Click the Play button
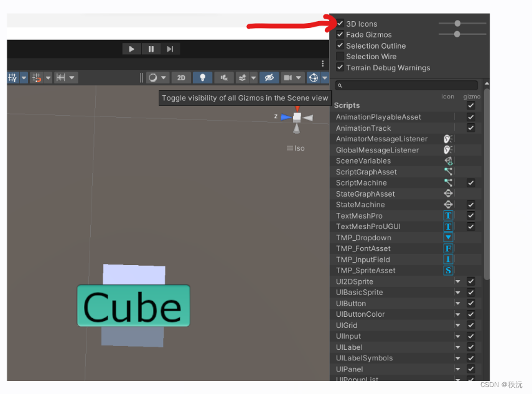The image size is (532, 394). 131,49
